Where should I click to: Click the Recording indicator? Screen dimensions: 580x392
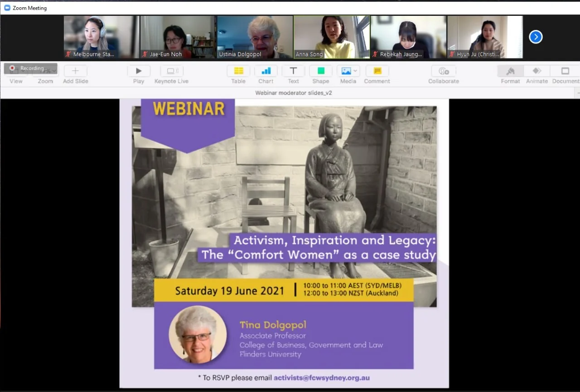pos(31,68)
